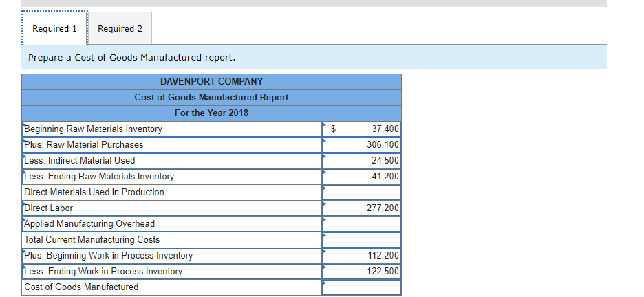Open the Plus: Beginning Work in Process dropdown

172,256
